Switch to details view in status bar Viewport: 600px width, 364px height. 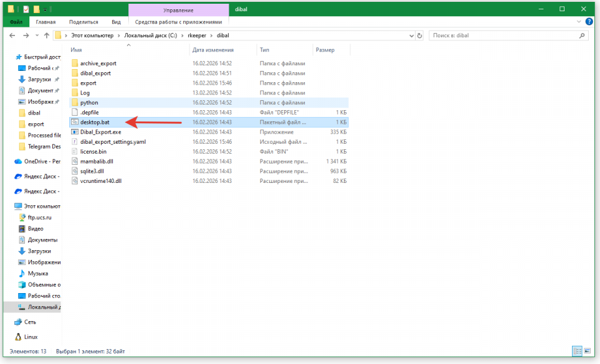click(577, 352)
